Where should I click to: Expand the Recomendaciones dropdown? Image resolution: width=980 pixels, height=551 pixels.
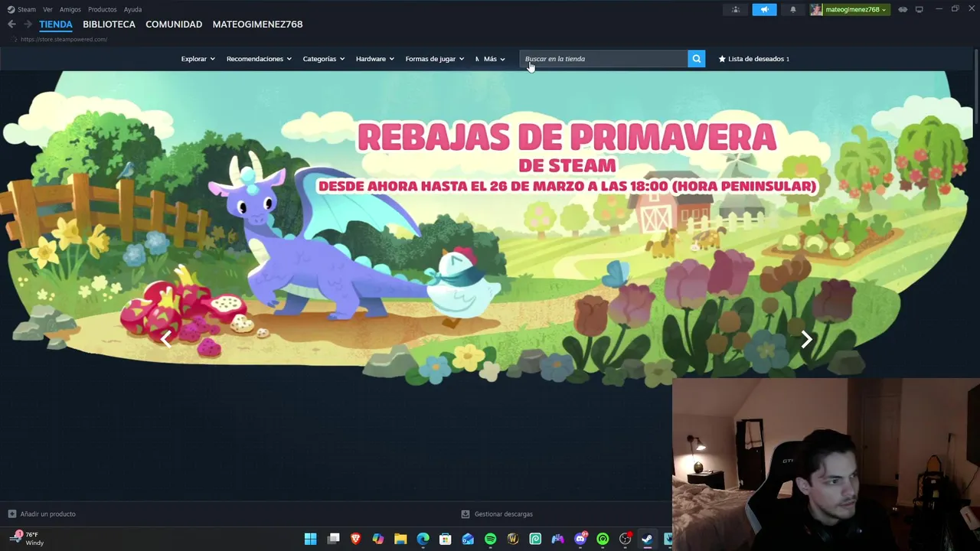[259, 59]
